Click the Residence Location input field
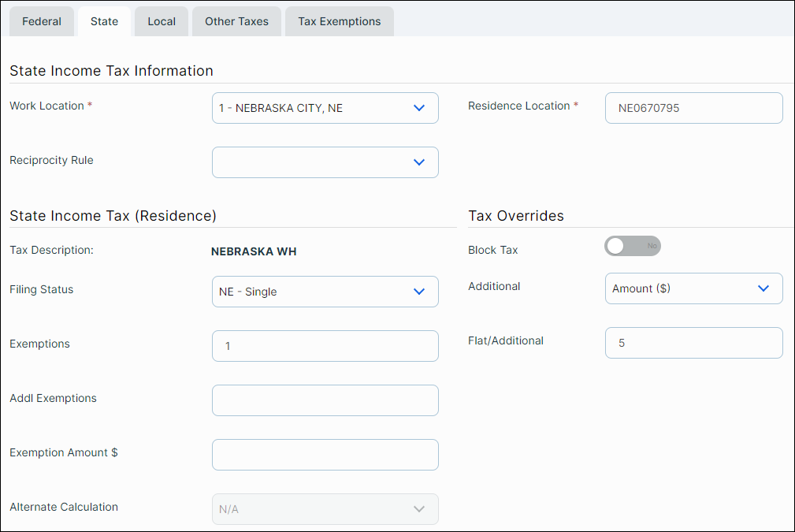This screenshot has height=532, width=795. [x=693, y=108]
